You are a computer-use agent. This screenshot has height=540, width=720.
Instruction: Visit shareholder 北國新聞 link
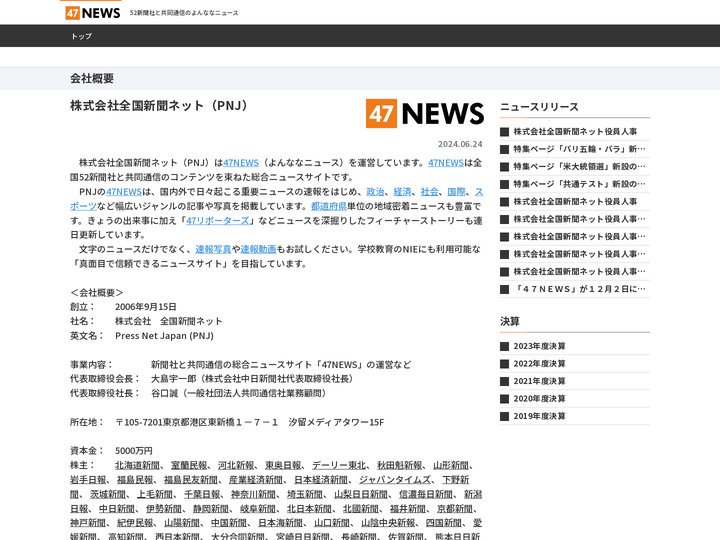361,509
